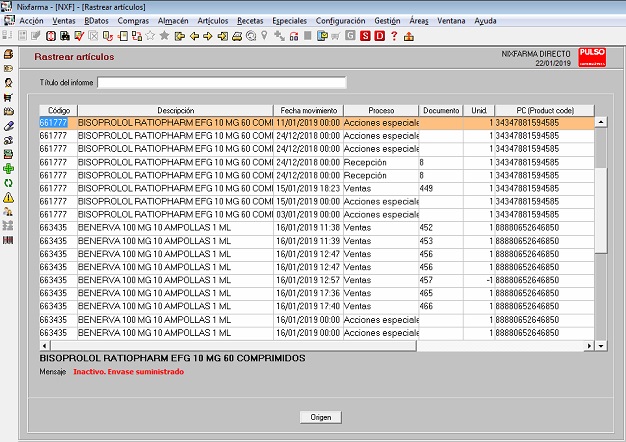Click the Origen button
The height and width of the screenshot is (442, 626).
pyautogui.click(x=321, y=417)
